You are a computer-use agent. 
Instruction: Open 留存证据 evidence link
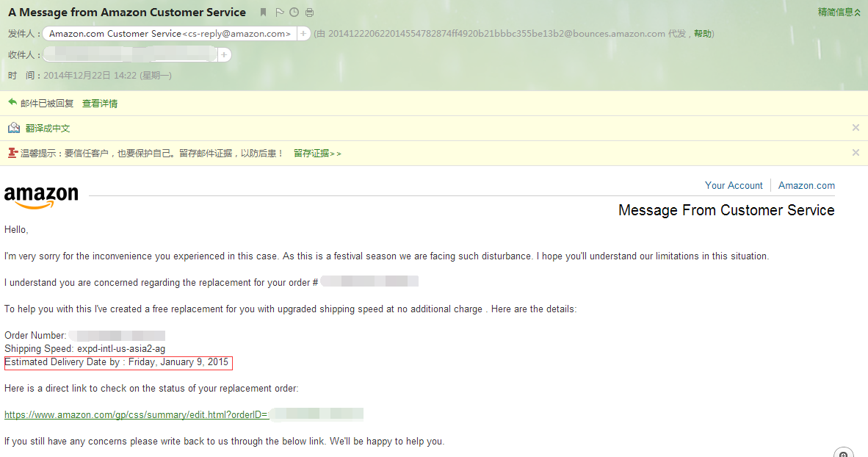pos(317,154)
